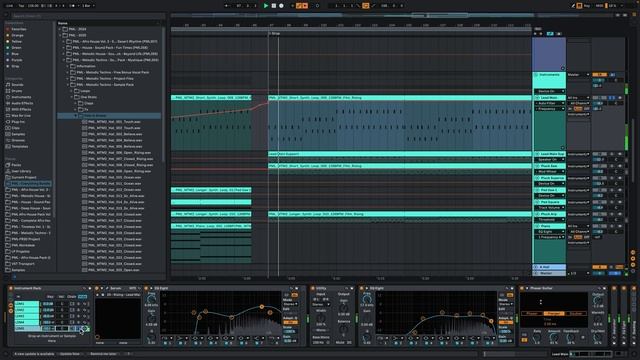This screenshot has height=360, width=640.
Task: Select the A Hall return track
Action: [549, 267]
